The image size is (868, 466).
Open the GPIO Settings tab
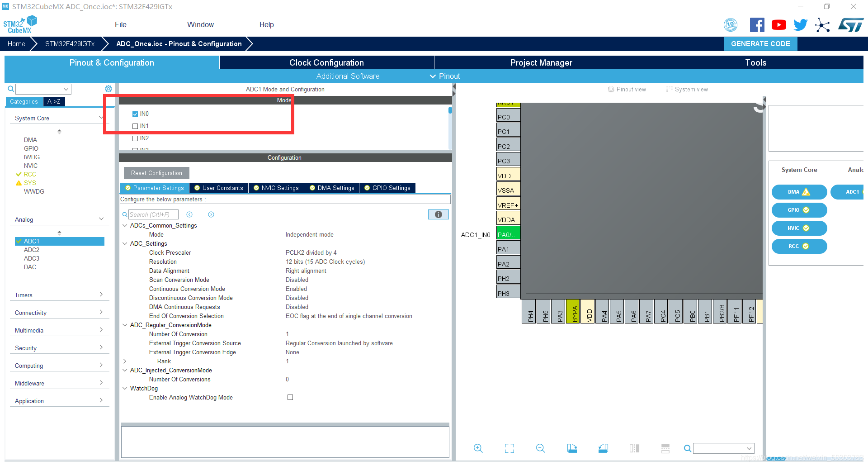coord(387,188)
